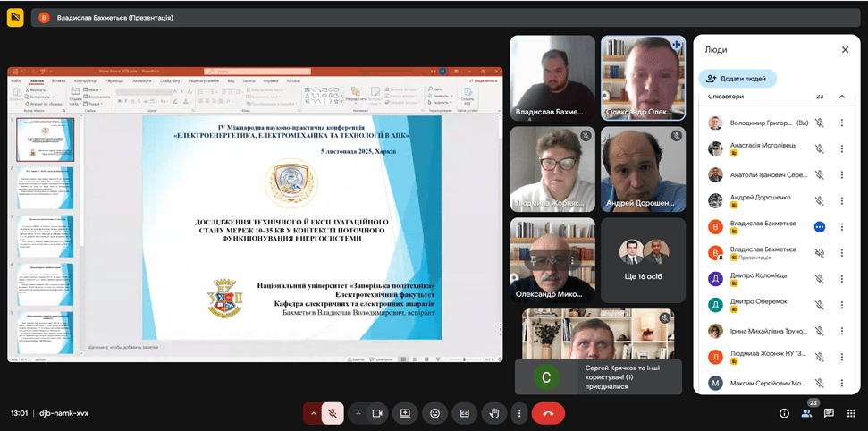Close the Люди side panel
868x431 pixels.
843,50
